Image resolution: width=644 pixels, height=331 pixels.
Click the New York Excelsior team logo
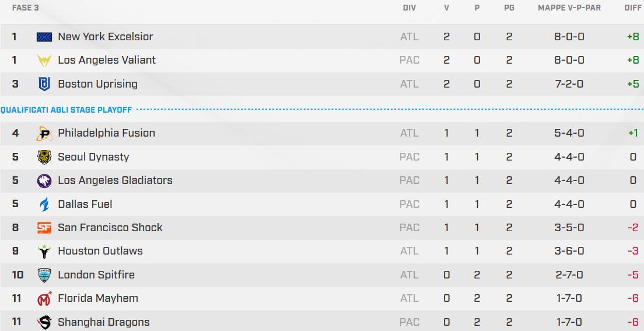tap(44, 37)
